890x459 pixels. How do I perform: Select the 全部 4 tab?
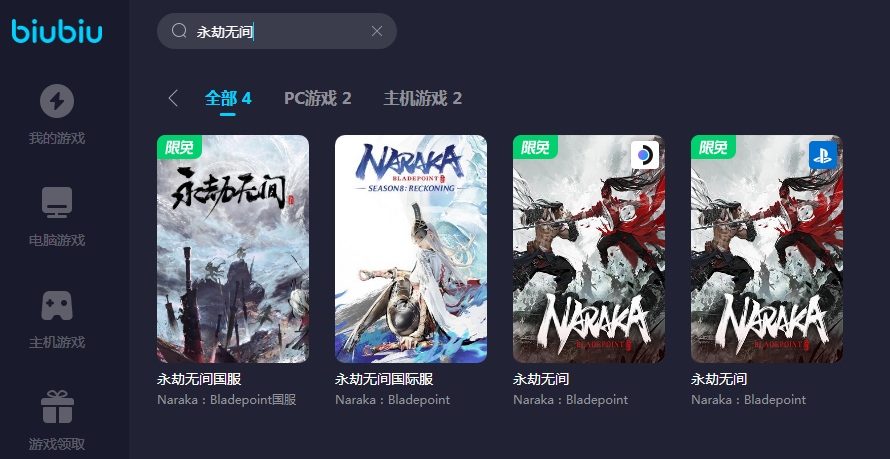pyautogui.click(x=228, y=99)
